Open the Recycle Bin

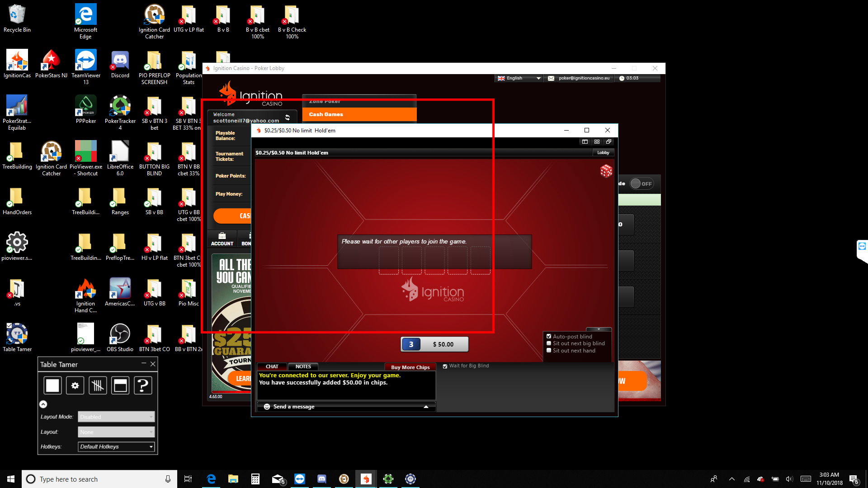[17, 19]
